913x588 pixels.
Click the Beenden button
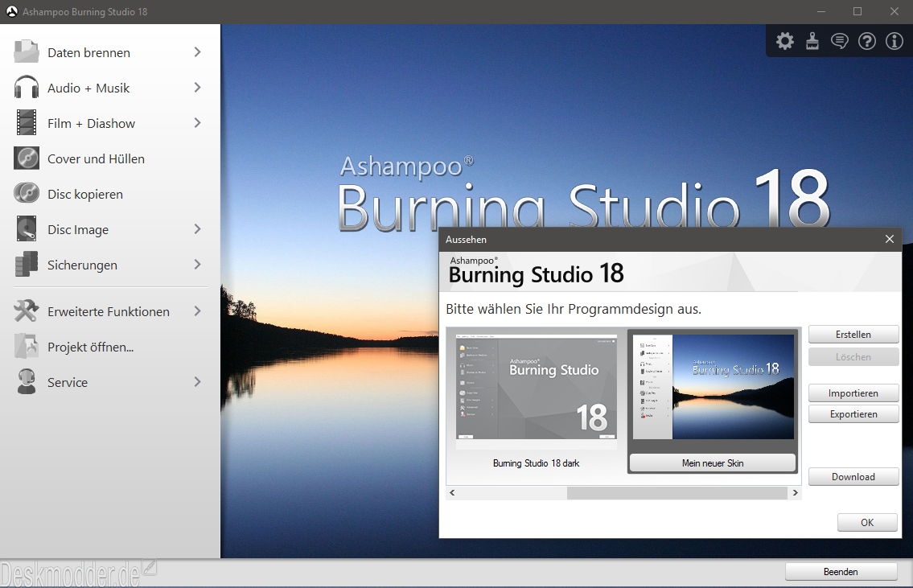pos(841,572)
